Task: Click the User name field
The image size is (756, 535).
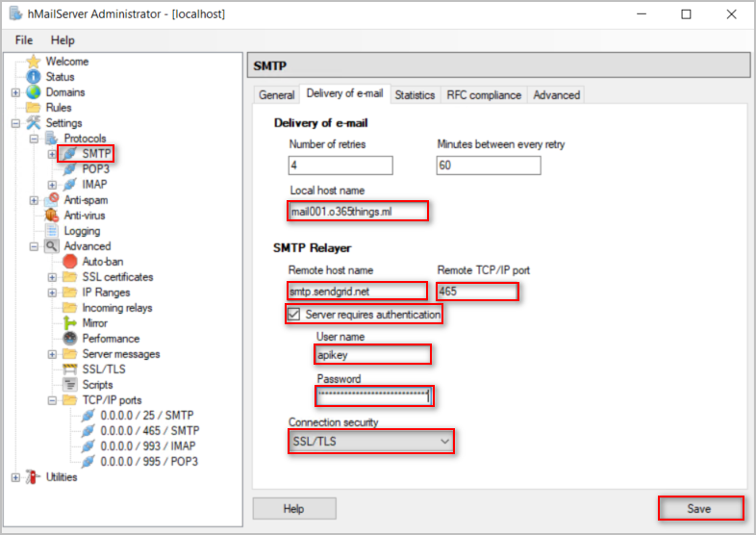Action: click(372, 355)
